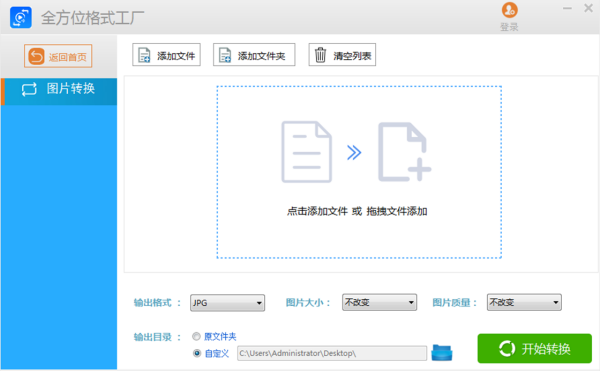The height and width of the screenshot is (371, 600).
Task: Click the 返回首页 button
Action: 58,56
